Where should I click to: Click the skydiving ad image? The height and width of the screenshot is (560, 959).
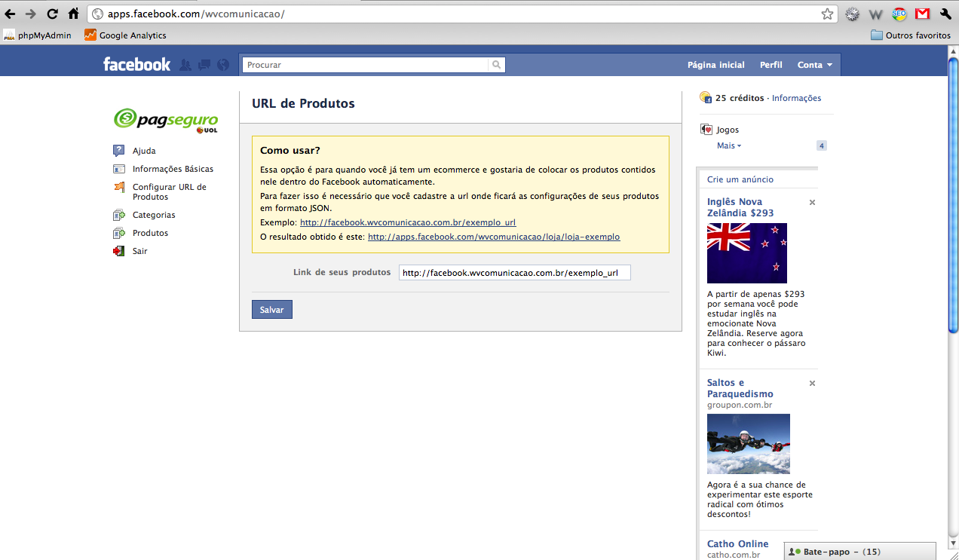click(x=749, y=444)
